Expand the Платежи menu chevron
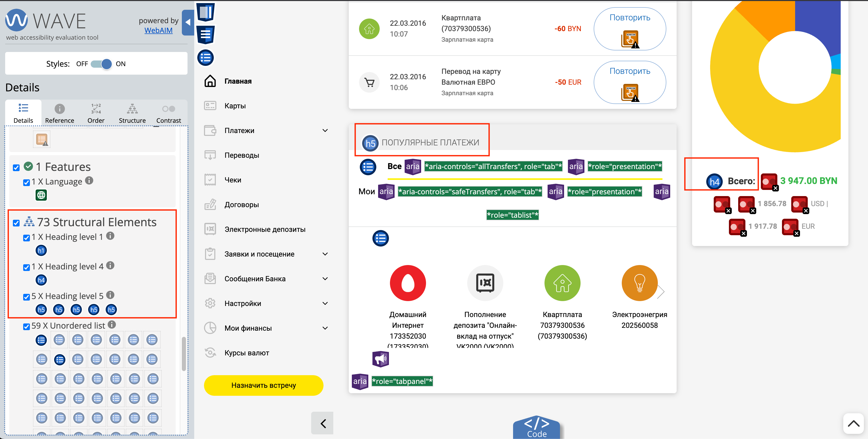 [325, 131]
